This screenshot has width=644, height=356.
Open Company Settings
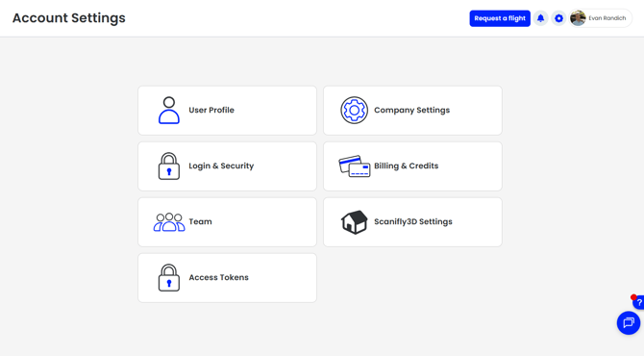click(412, 111)
